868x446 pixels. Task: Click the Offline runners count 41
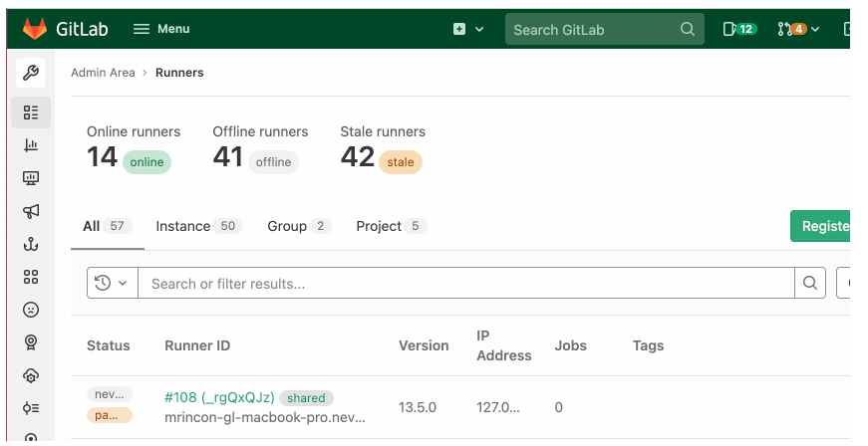pyautogui.click(x=228, y=157)
